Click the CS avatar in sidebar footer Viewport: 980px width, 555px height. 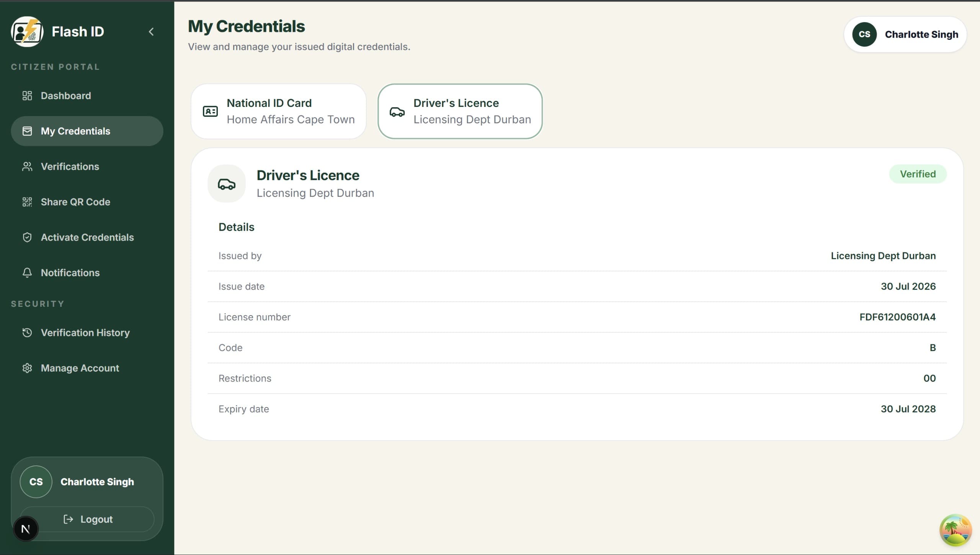point(36,482)
